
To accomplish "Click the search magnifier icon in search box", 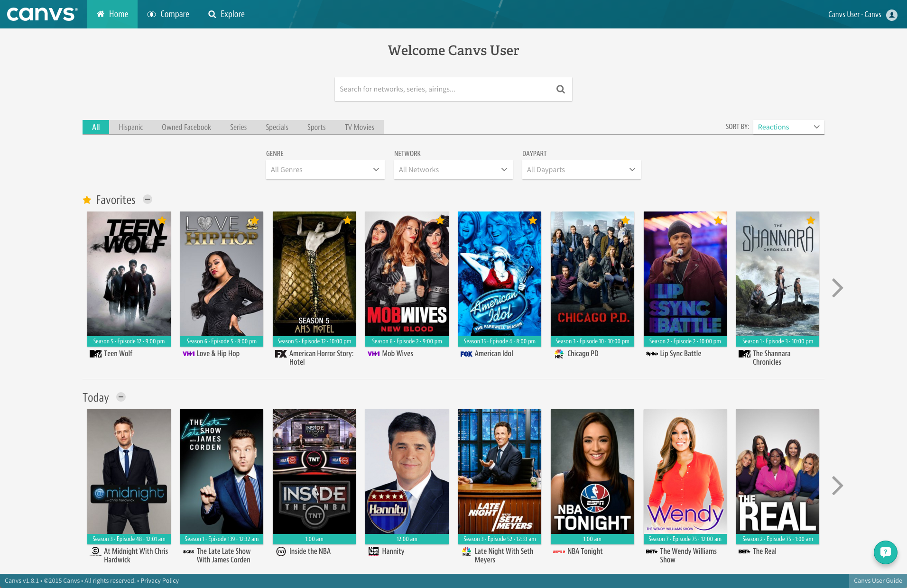I will point(560,89).
